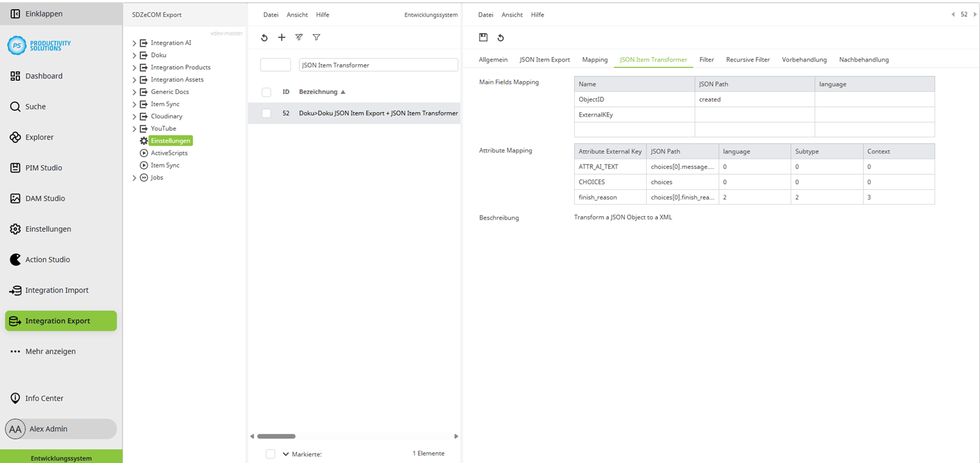
Task: Click the plain filter funnel icon
Action: 316,38
